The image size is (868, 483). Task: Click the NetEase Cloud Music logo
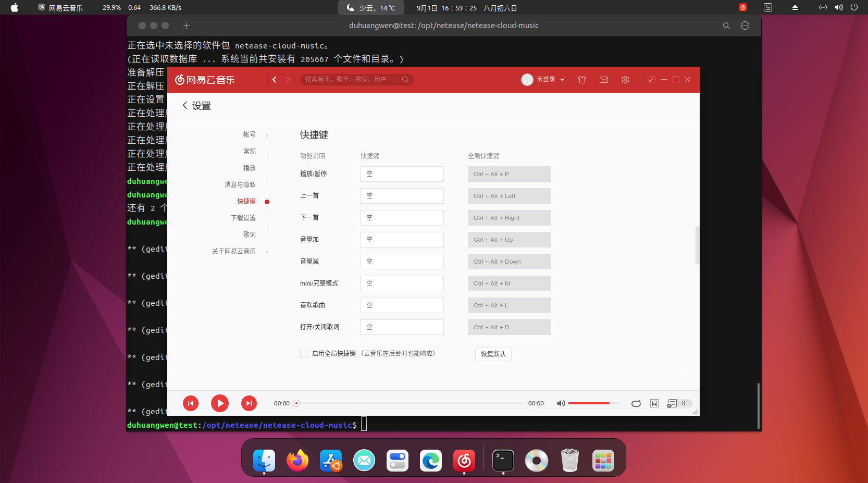[205, 80]
